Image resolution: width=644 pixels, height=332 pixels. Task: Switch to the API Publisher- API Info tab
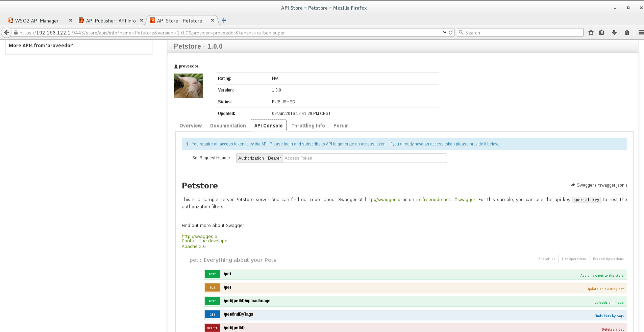point(111,21)
